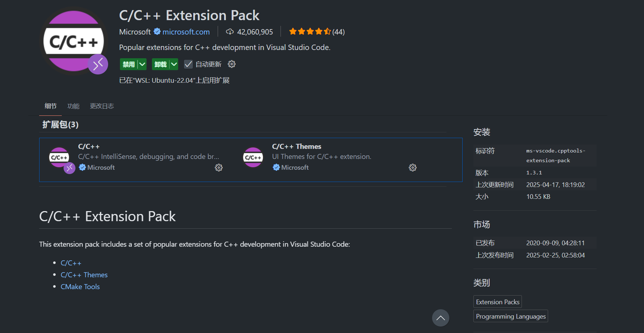Click the 扩展包(3) section heading
Screen dimensions: 644x333
pyautogui.click(x=60, y=124)
